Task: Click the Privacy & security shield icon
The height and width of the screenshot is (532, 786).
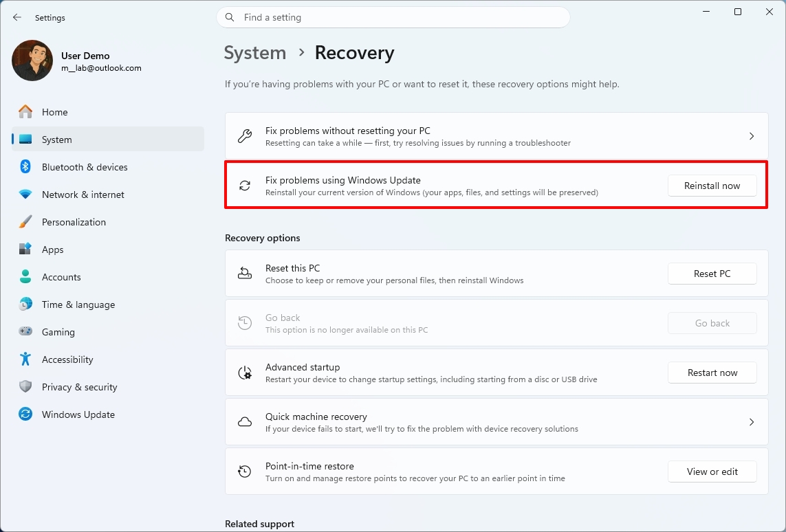Action: coord(25,387)
